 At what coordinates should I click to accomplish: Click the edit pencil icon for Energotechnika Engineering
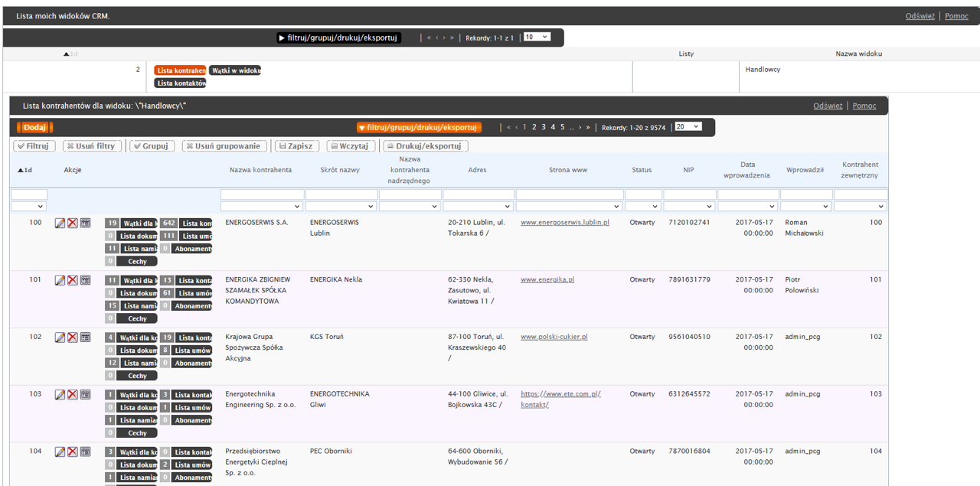coord(60,395)
